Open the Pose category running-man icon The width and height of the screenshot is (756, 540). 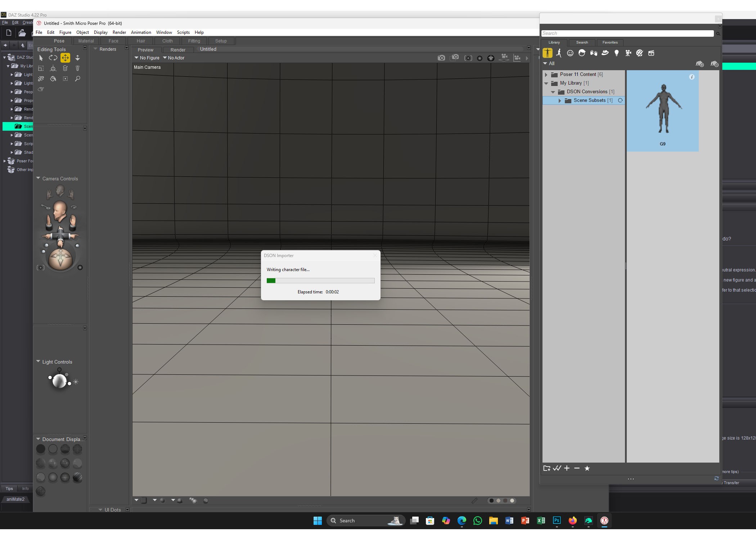tap(559, 53)
